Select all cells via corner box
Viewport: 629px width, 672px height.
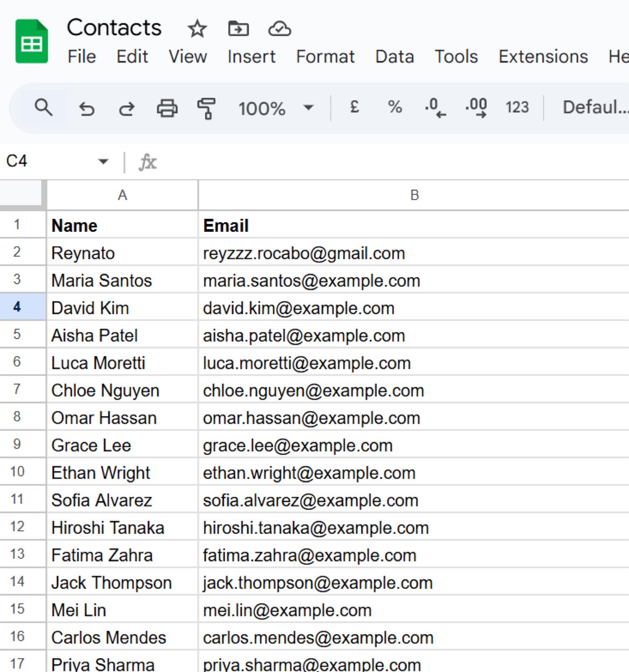coord(22,194)
